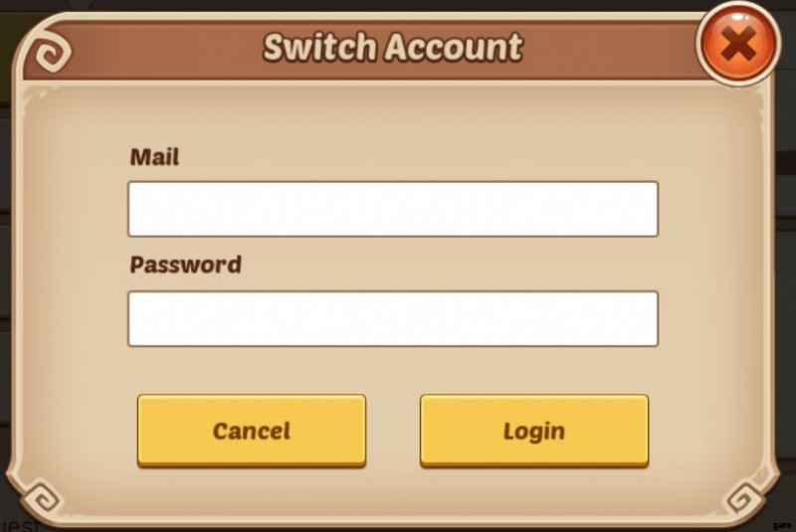Screen dimensions: 796x532
Task: Click the swirl ornament in the bottom-right corner
Action: [x=745, y=498]
